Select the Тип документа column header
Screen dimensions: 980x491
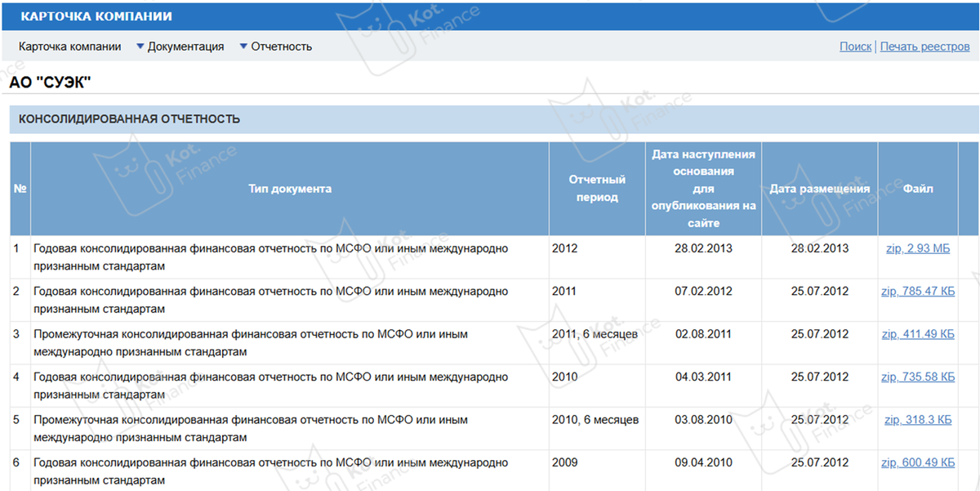(290, 189)
